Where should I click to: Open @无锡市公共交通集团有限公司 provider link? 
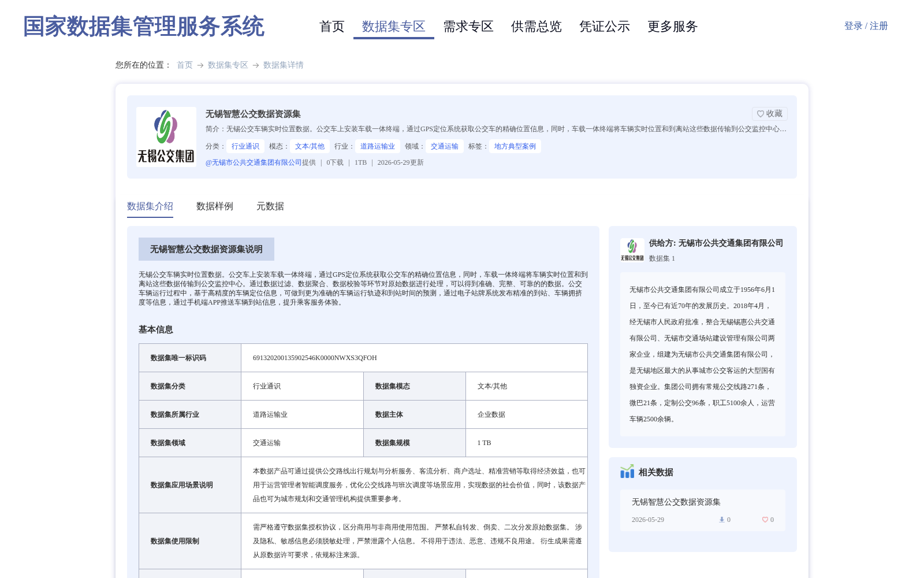pos(254,162)
